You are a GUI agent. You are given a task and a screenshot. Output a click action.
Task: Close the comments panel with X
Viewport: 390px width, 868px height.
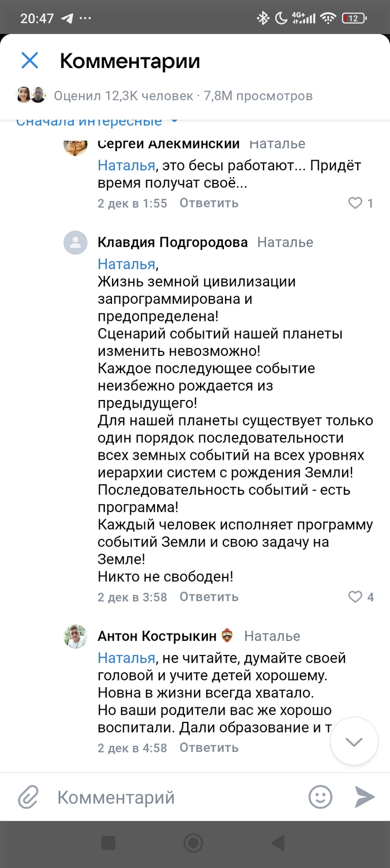[30, 60]
